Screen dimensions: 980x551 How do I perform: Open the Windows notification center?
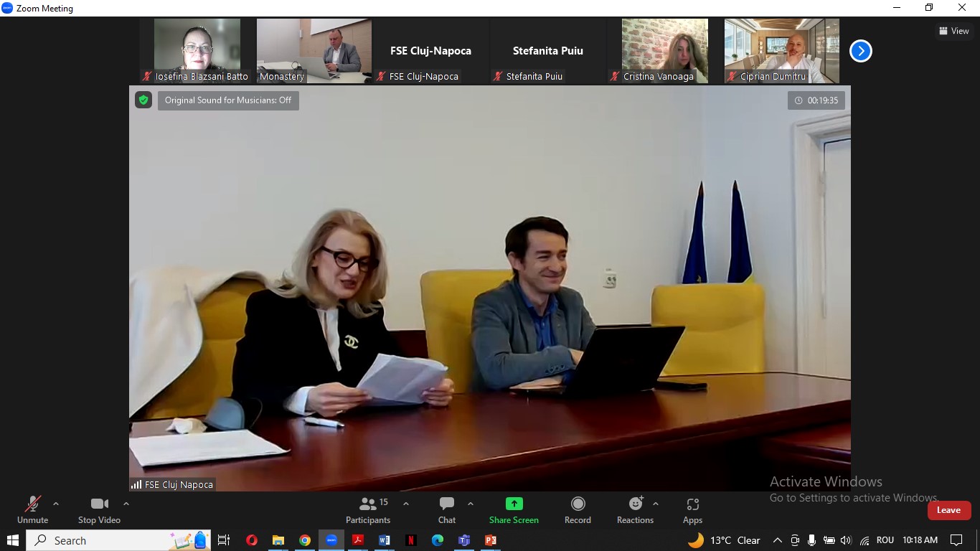pos(956,540)
